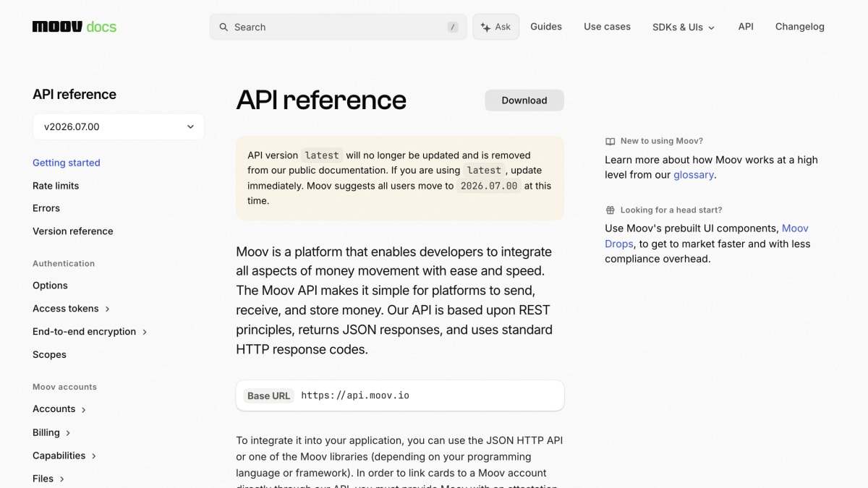
Task: Expand End-to-end encryption section
Action: tap(90, 332)
